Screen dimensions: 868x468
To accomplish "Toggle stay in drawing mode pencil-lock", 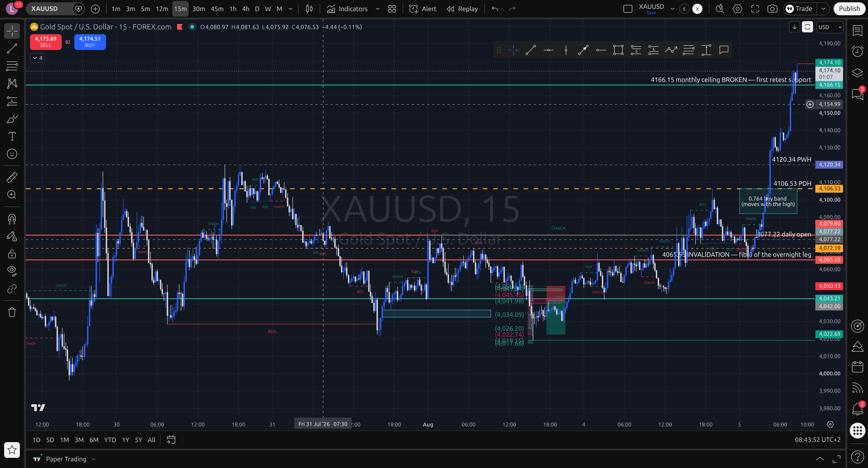I will [12, 236].
